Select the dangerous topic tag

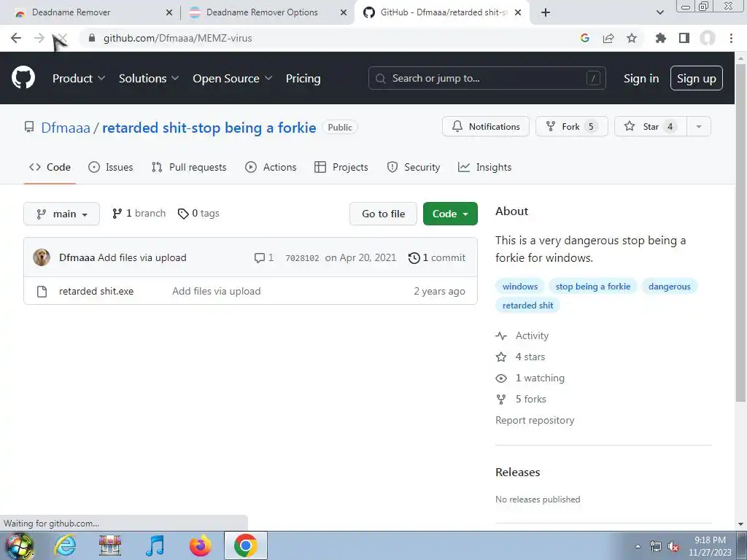tap(670, 286)
